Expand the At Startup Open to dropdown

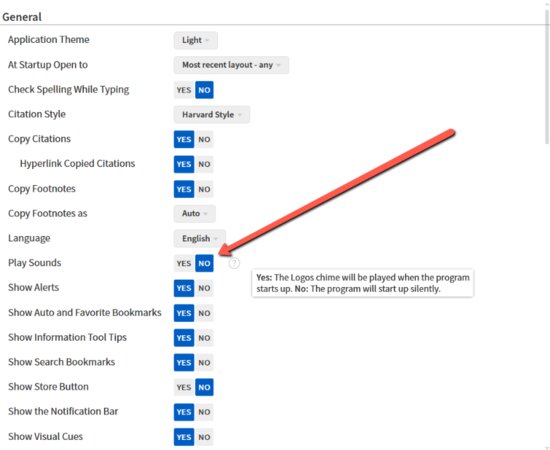[x=231, y=65]
